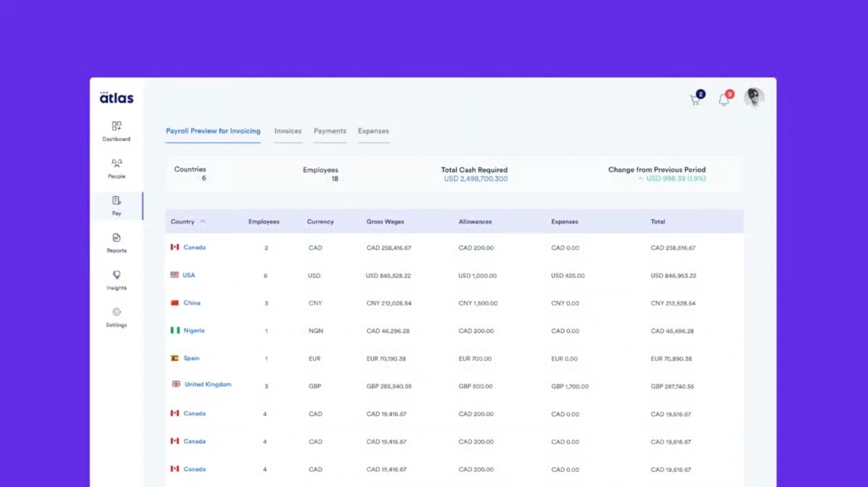Viewport: 868px width, 487px height.
Task: Click currency cell NGN
Action: [315, 331]
